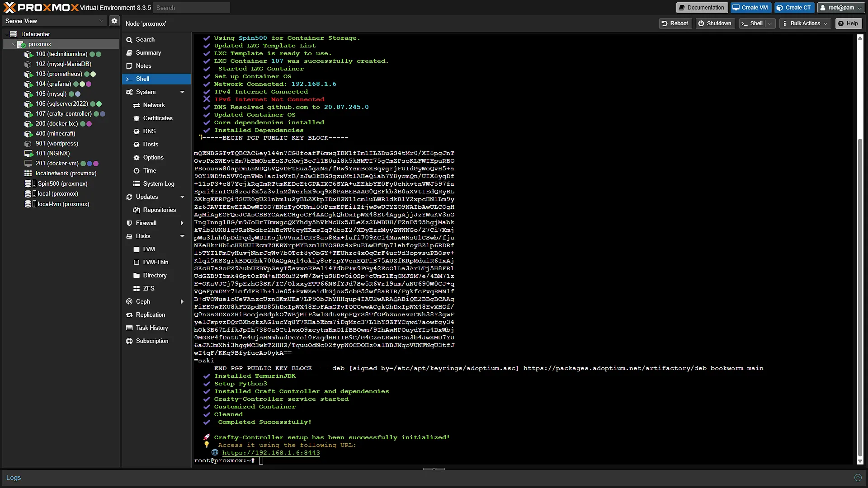Image resolution: width=868 pixels, height=488 pixels.
Task: Click the Reboot button
Action: (675, 23)
